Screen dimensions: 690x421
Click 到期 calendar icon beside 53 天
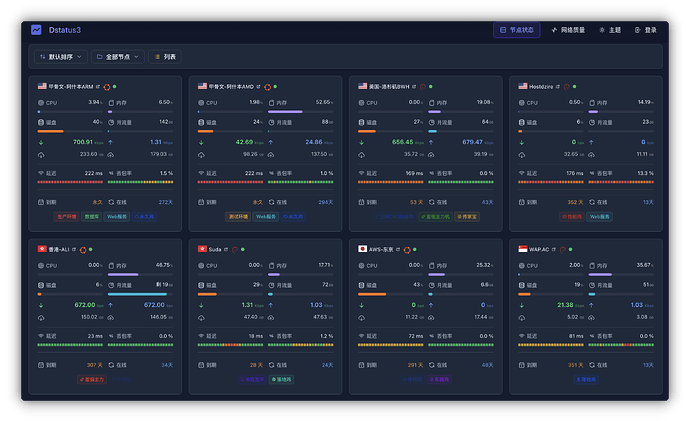point(361,202)
